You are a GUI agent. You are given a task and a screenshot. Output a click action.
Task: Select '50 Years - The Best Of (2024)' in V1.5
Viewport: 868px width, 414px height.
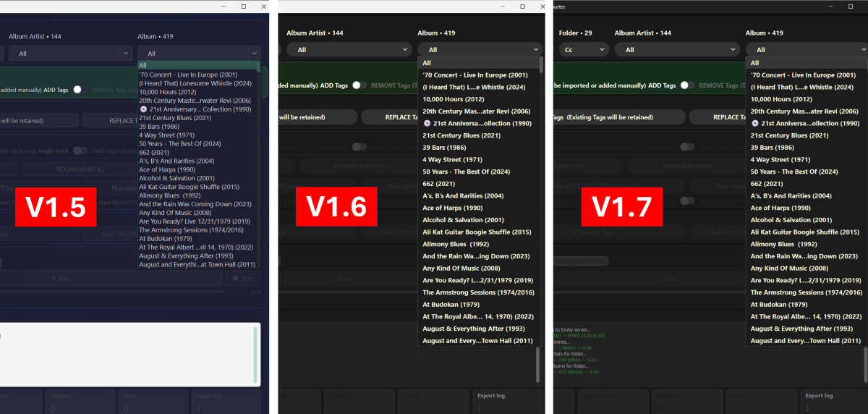click(197, 143)
